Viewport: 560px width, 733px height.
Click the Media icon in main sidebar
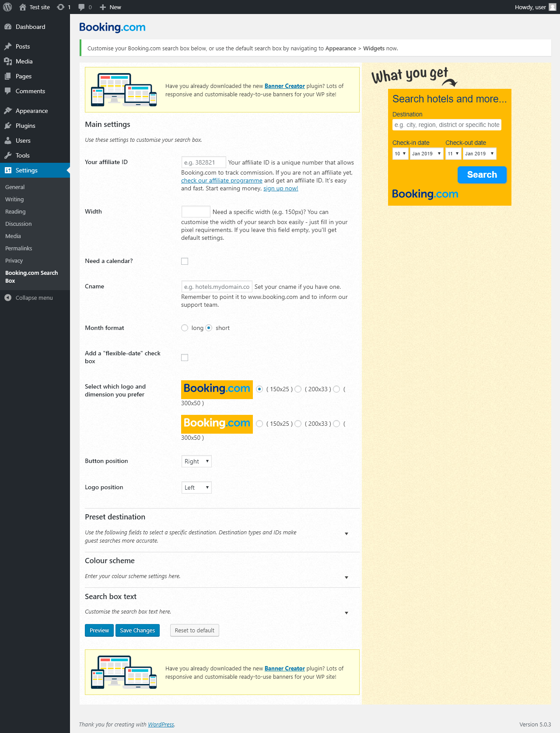[8, 61]
